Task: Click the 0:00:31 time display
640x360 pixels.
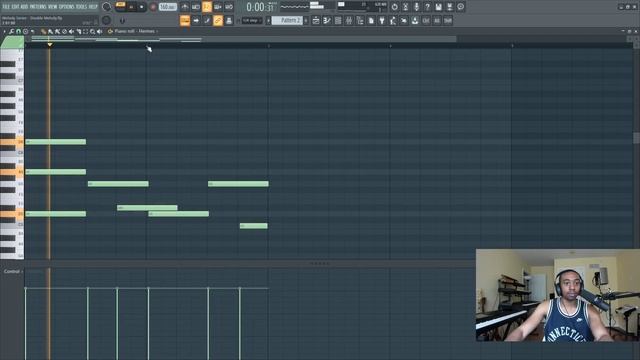Action: 260,7
